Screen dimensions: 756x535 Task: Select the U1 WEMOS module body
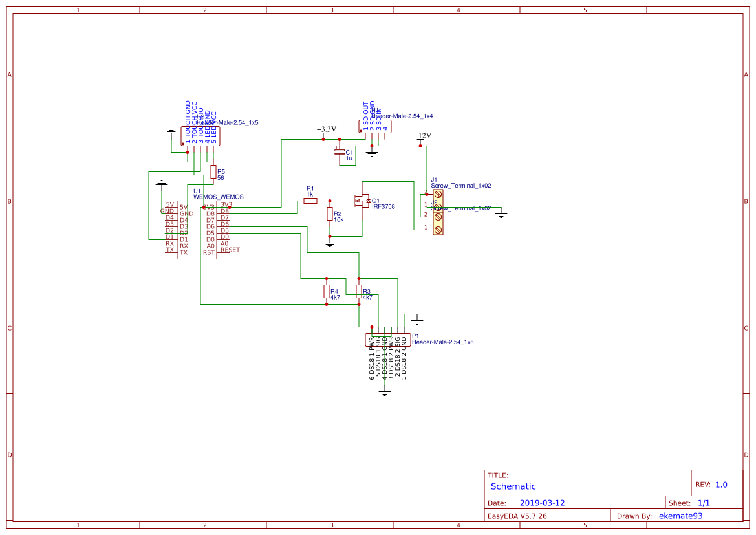tap(197, 230)
